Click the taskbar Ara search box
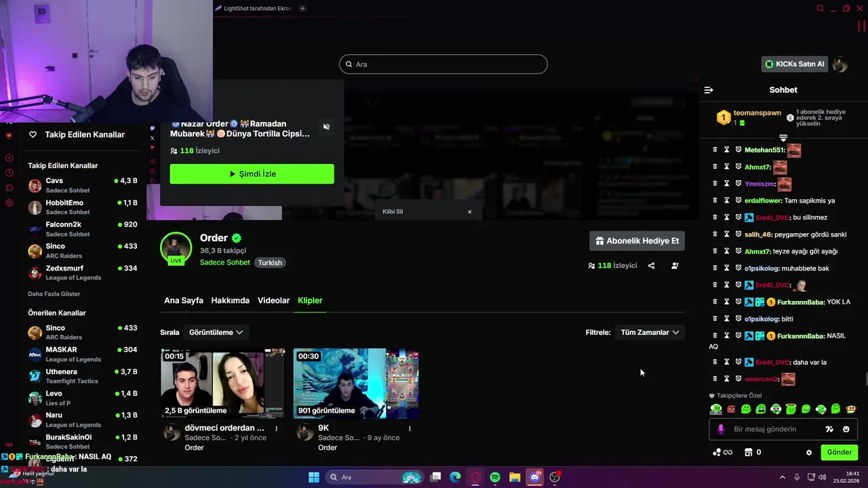The height and width of the screenshot is (488, 868). (x=374, y=477)
